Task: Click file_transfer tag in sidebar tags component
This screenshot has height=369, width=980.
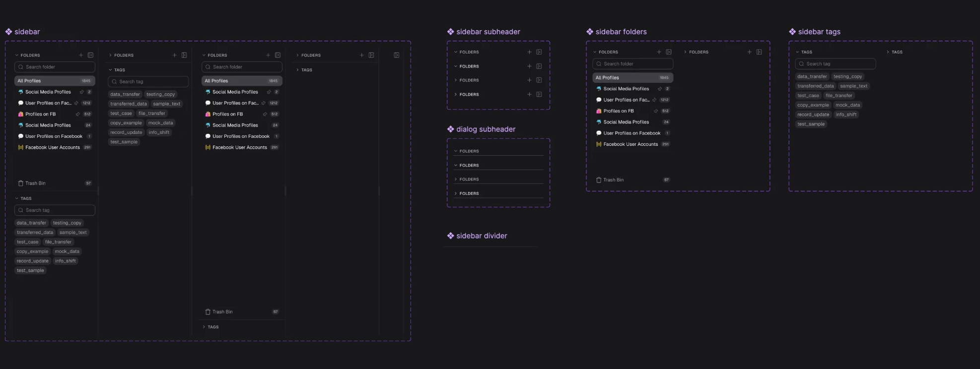Action: coord(839,96)
